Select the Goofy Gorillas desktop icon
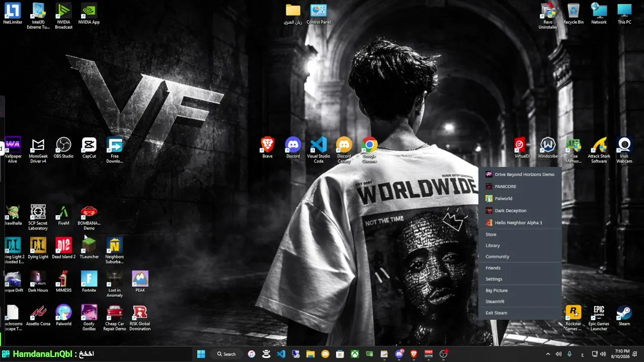Screen dimensions: 644x362 pos(89,318)
